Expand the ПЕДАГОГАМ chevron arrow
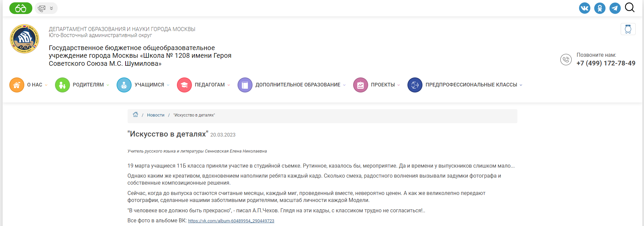644x226 pixels. 229,85
